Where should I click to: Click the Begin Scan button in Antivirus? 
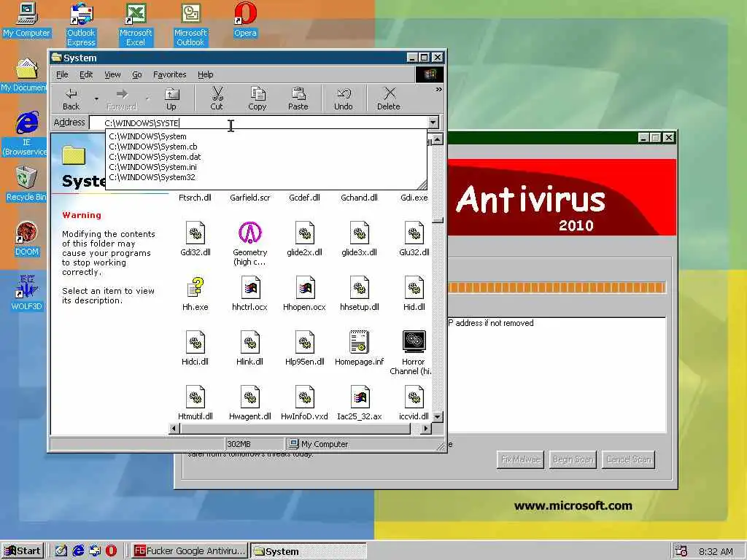coord(573,459)
